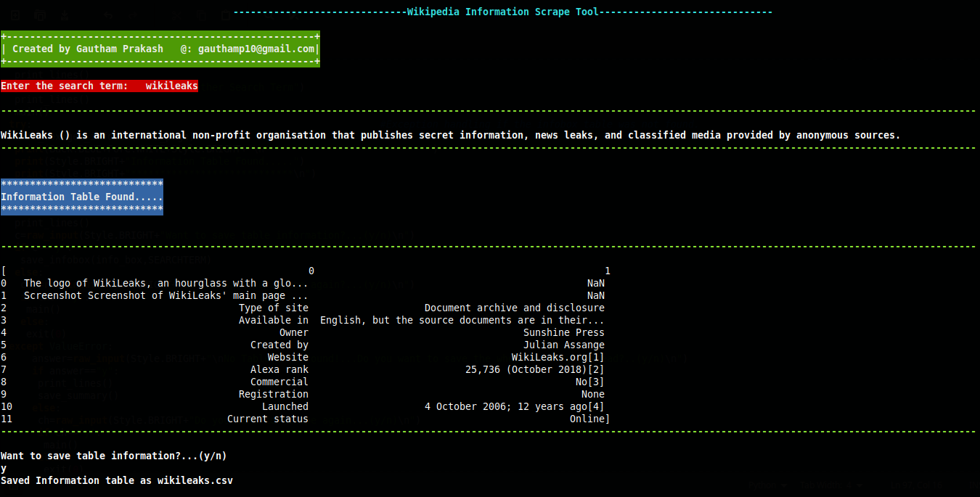Screen dimensions: 980x497
Task: Click the WikiLeaks summary sentence about anonymous sources
Action: pyautogui.click(x=451, y=135)
